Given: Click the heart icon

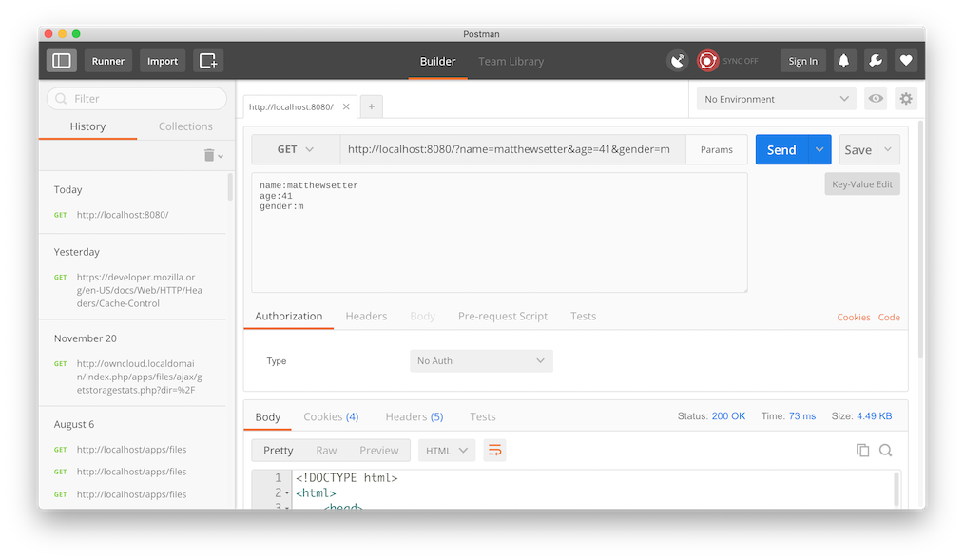Looking at the screenshot, I should [906, 61].
